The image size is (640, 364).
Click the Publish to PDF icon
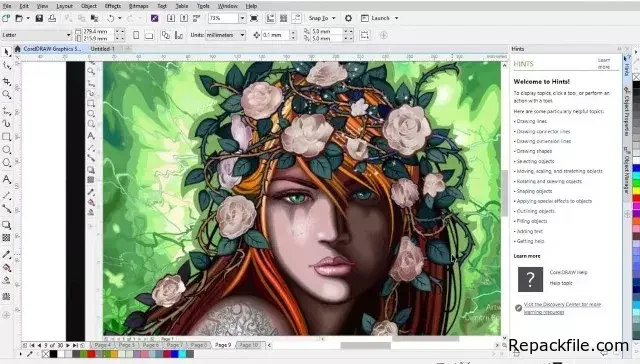pyautogui.click(x=197, y=18)
